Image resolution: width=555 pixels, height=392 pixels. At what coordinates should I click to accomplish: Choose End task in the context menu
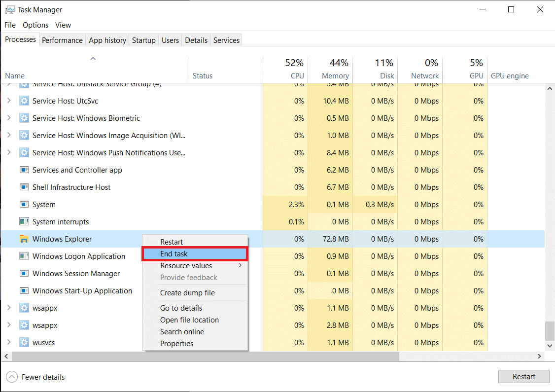pos(195,254)
